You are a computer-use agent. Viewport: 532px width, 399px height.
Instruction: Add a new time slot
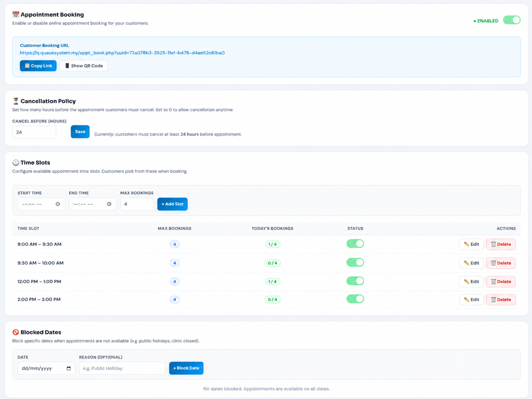click(x=172, y=204)
